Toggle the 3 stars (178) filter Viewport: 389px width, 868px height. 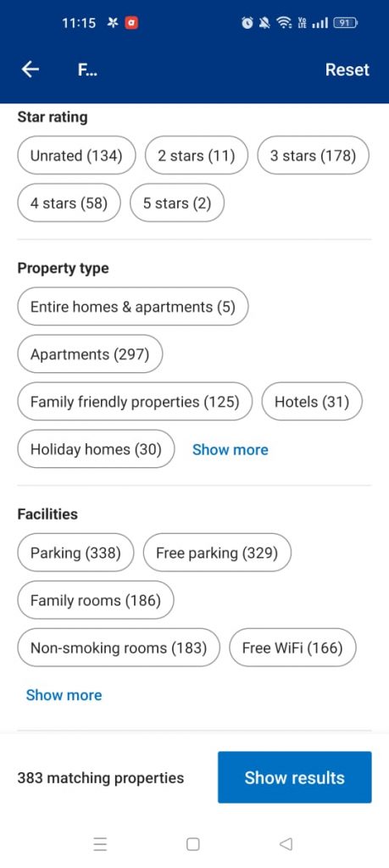[x=314, y=156]
